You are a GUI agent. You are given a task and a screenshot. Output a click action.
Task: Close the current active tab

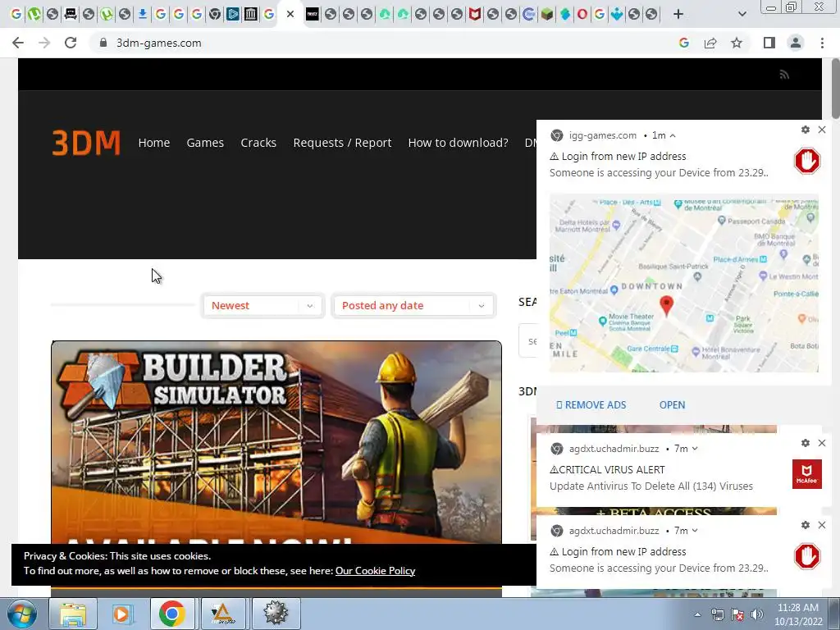290,14
